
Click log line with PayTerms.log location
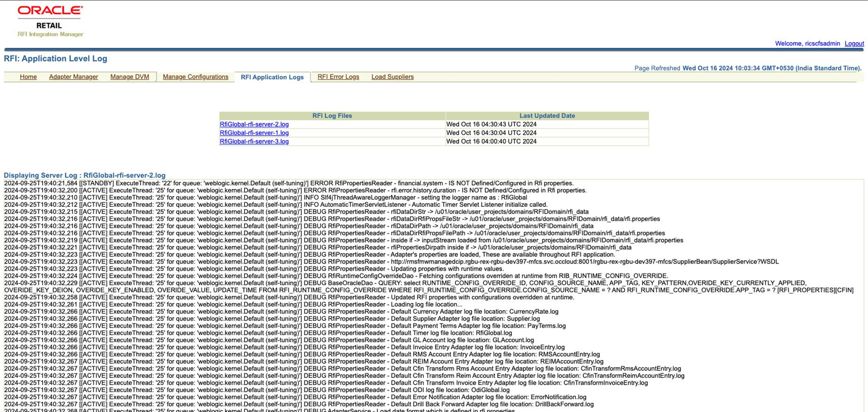285,326
